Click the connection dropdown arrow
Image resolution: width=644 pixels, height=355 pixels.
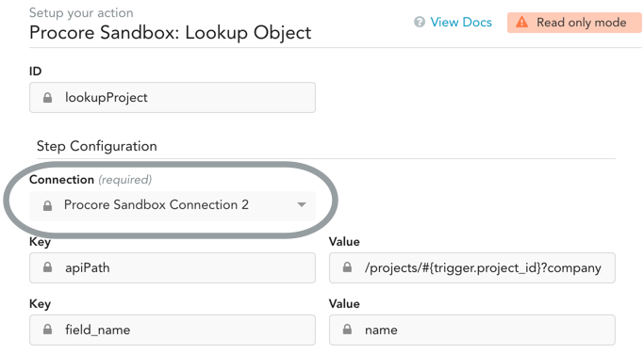302,204
